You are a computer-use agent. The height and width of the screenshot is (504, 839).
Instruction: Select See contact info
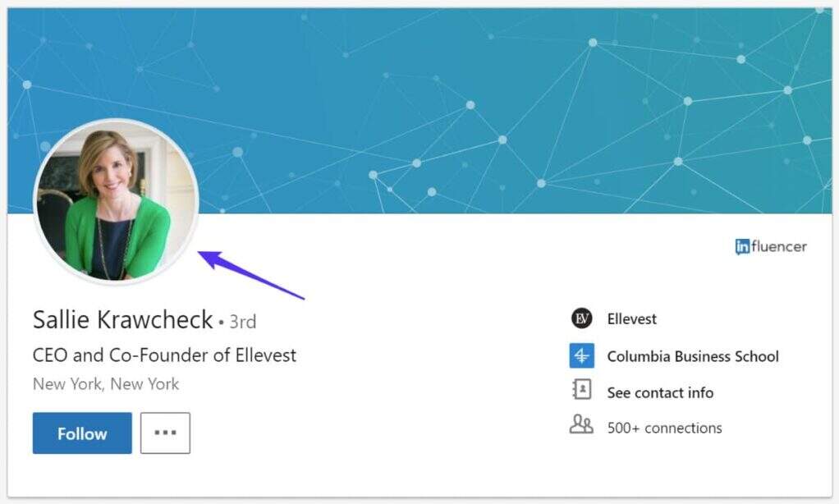pos(659,392)
